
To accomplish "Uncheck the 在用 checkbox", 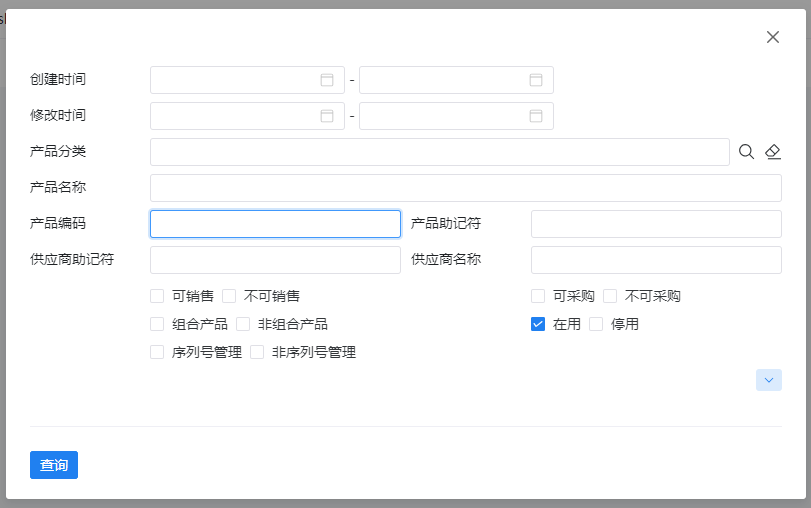I will click(538, 324).
